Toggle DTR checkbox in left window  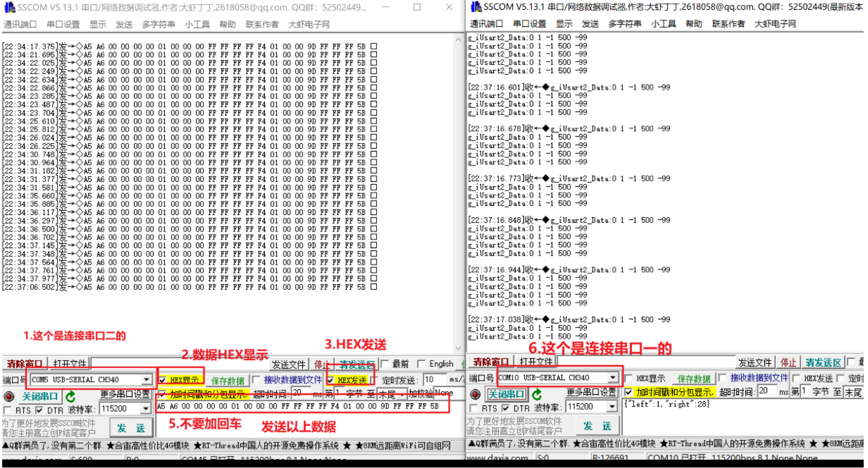[x=39, y=410]
